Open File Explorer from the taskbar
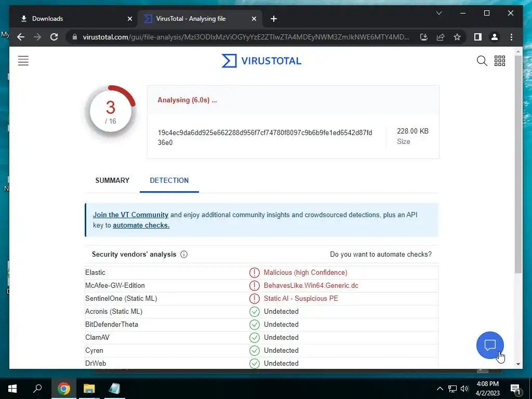The image size is (532, 399). pyautogui.click(x=89, y=389)
